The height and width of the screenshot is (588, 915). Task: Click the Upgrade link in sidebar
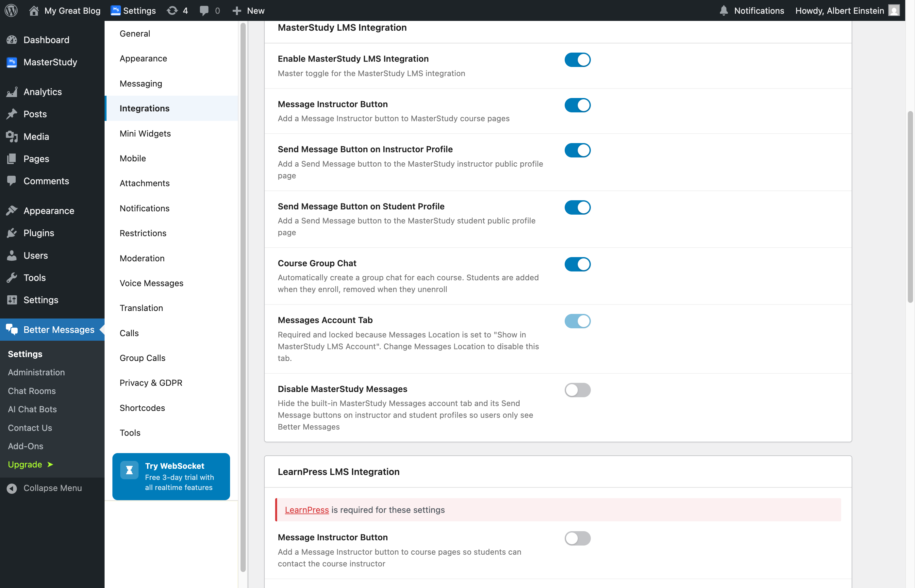[30, 464]
